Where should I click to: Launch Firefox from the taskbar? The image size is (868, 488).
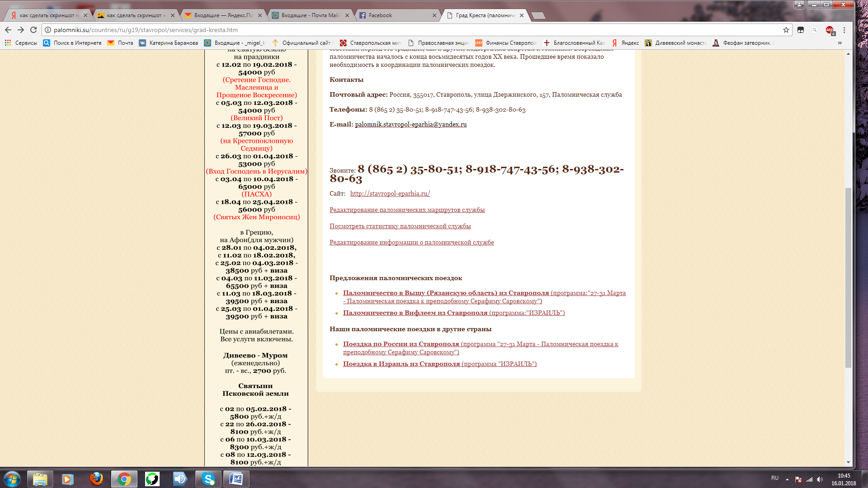[x=96, y=479]
